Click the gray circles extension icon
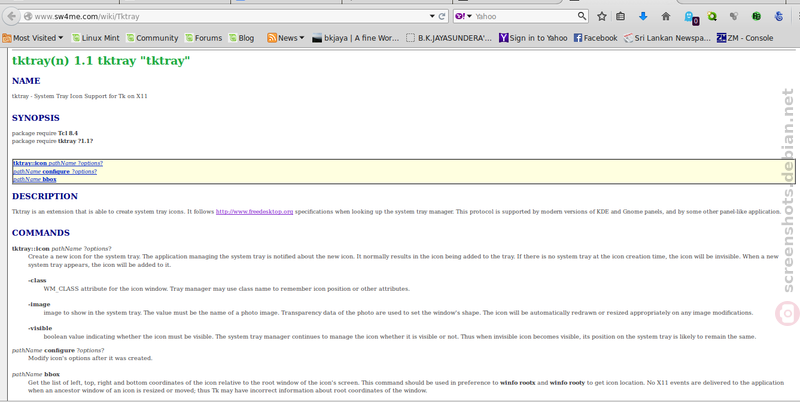 coord(734,16)
